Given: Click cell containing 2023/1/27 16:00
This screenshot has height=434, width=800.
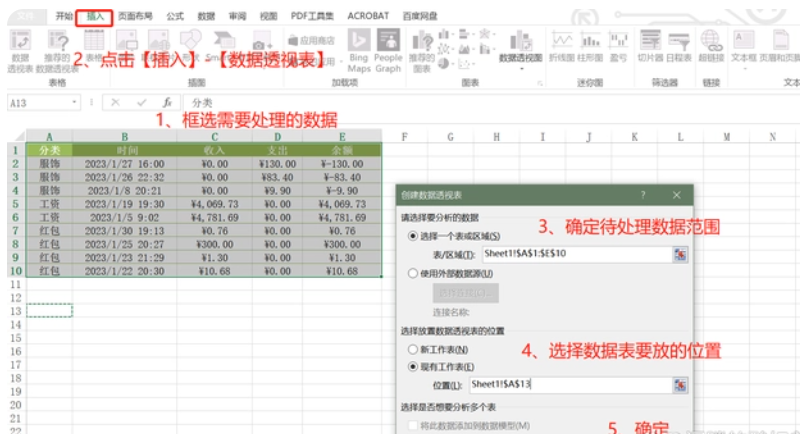Looking at the screenshot, I should [124, 164].
